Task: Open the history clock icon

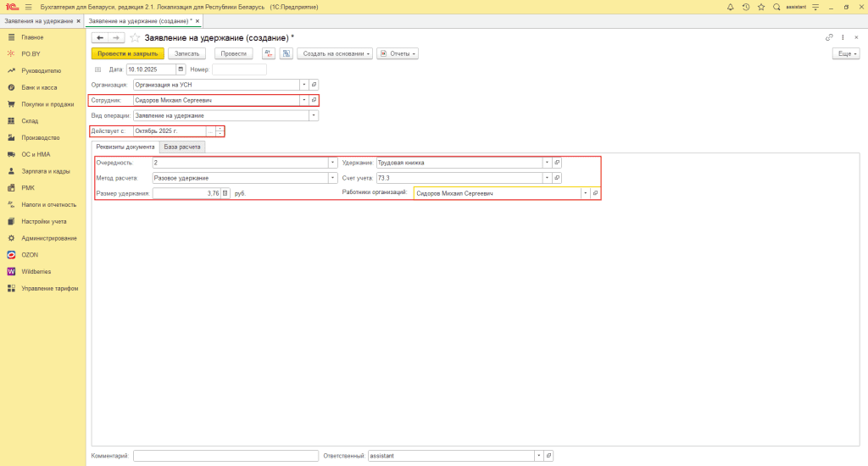Action: [745, 7]
